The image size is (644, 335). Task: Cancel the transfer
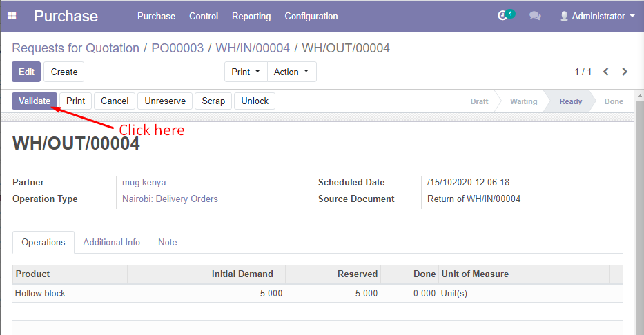point(115,101)
